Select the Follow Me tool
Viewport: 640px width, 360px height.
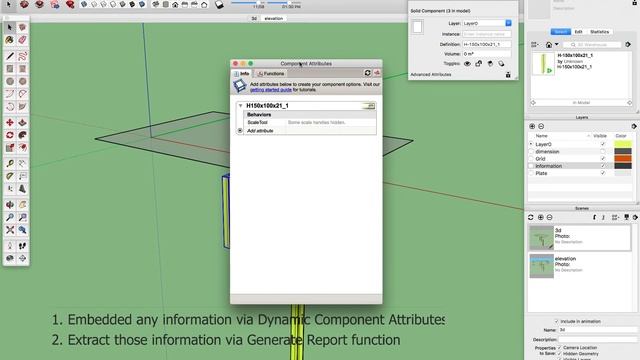[x=22, y=135]
